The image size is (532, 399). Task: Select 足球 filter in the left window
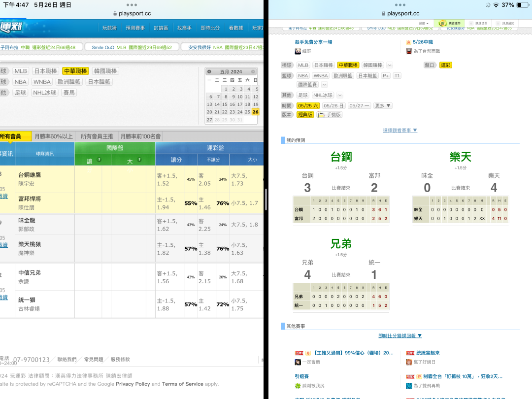tap(20, 93)
